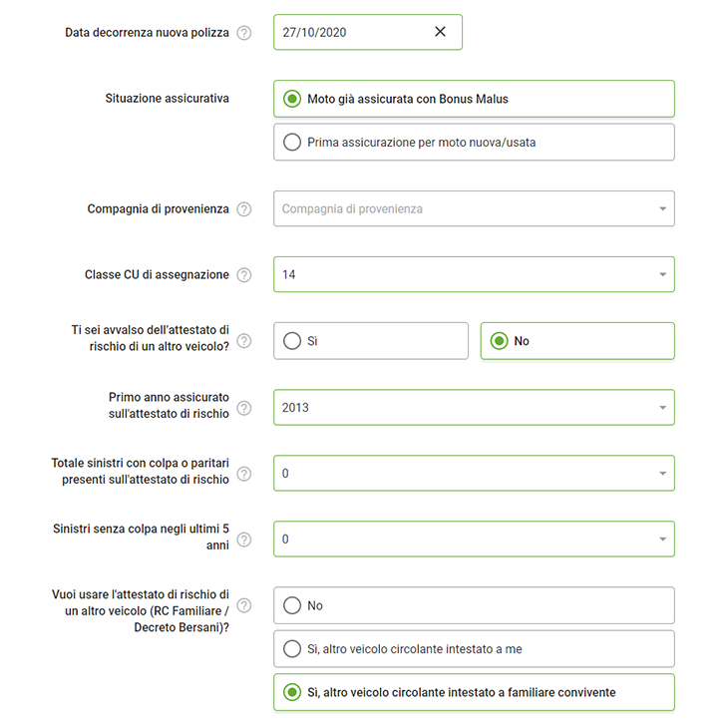Select Sì, altro veicolo circolante intestato a me
Image resolution: width=728 pixels, height=725 pixels.
click(x=292, y=649)
